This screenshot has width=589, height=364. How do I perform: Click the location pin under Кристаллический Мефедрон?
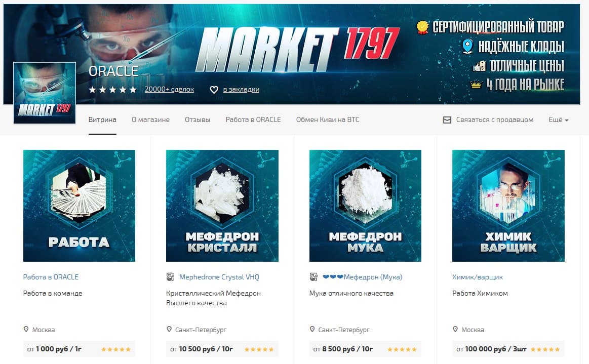pos(169,330)
